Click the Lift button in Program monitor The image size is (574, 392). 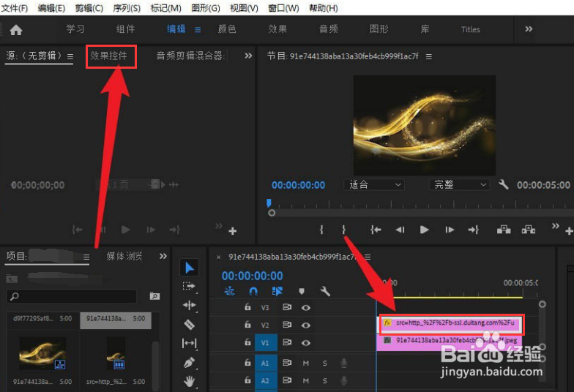(x=504, y=230)
